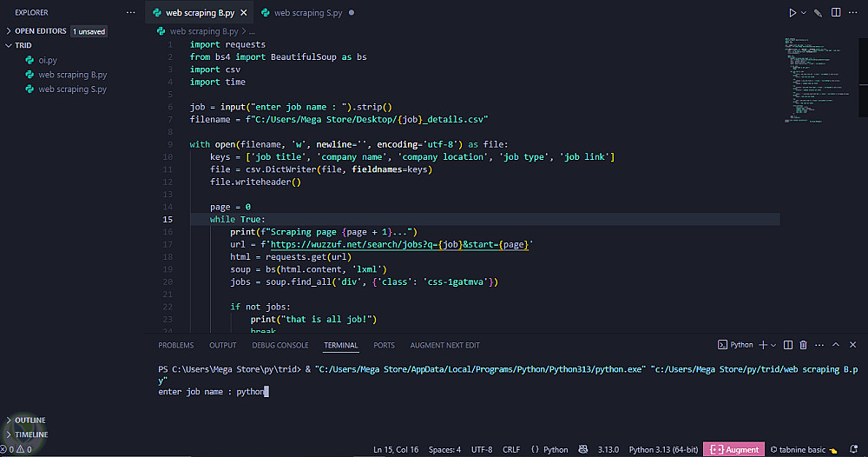This screenshot has width=868, height=457.
Task: Split the editor to the right
Action: [x=836, y=13]
